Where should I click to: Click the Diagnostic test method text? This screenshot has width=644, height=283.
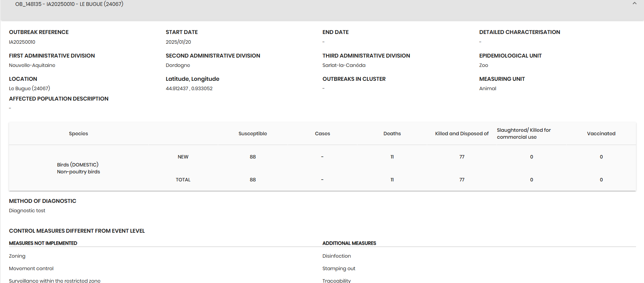(x=27, y=211)
